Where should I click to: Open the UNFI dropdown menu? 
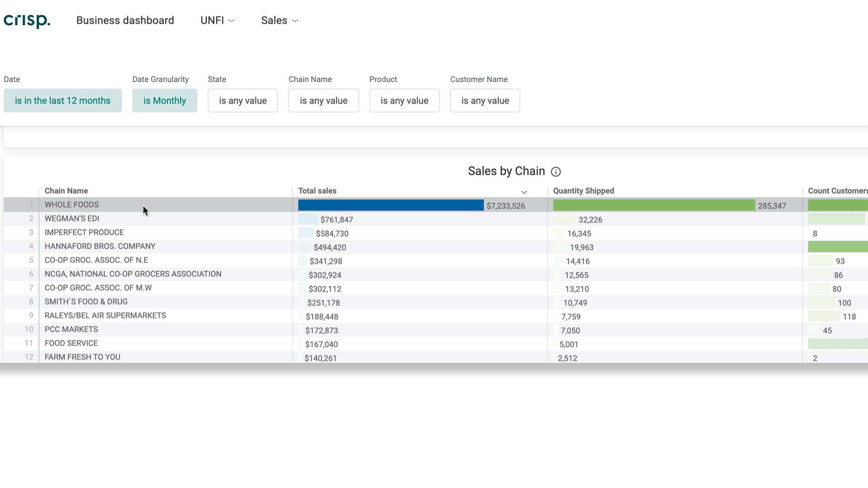(217, 20)
